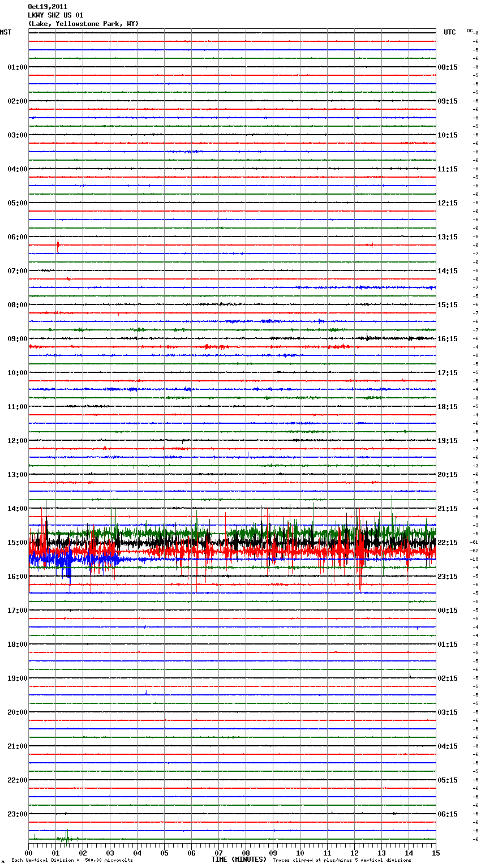481x868 pixels.
Task: Click the "02:00" MST time label
Action: [x=18, y=101]
